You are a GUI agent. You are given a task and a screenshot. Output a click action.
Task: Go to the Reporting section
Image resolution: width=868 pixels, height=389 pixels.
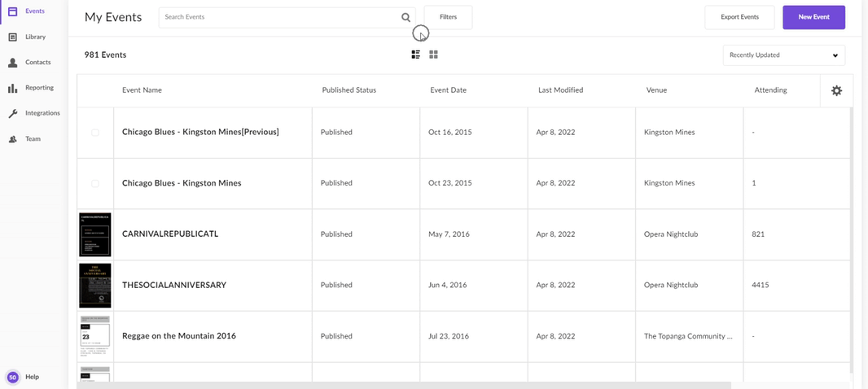pos(39,88)
